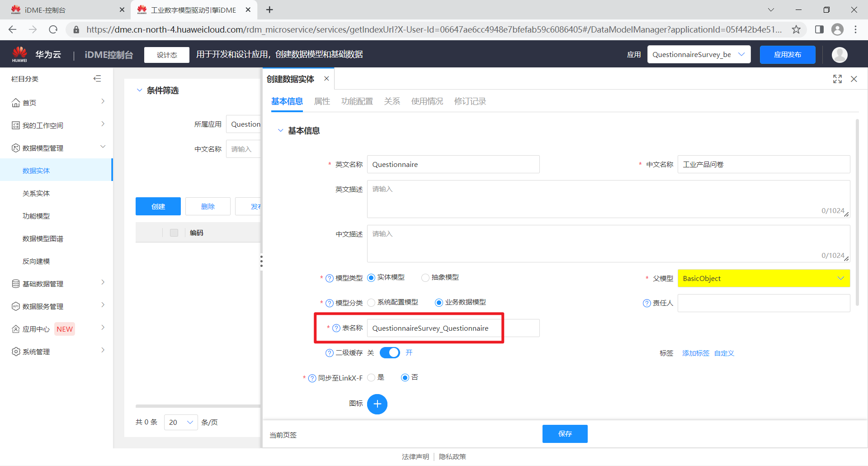Collapse the 基本信息 section
Viewport: 868px width, 466px height.
coord(280,131)
